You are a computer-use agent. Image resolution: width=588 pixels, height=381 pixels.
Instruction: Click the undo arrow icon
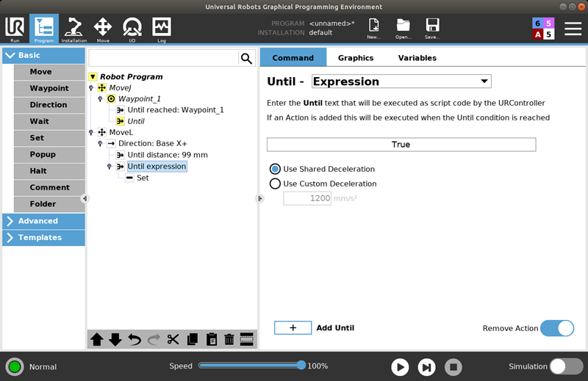pyautogui.click(x=135, y=339)
